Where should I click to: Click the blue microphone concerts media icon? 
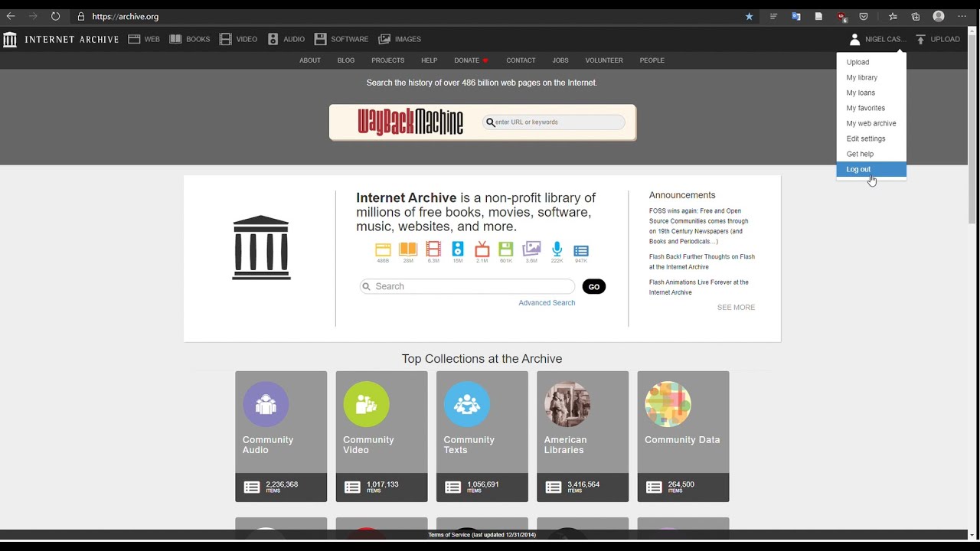(557, 249)
